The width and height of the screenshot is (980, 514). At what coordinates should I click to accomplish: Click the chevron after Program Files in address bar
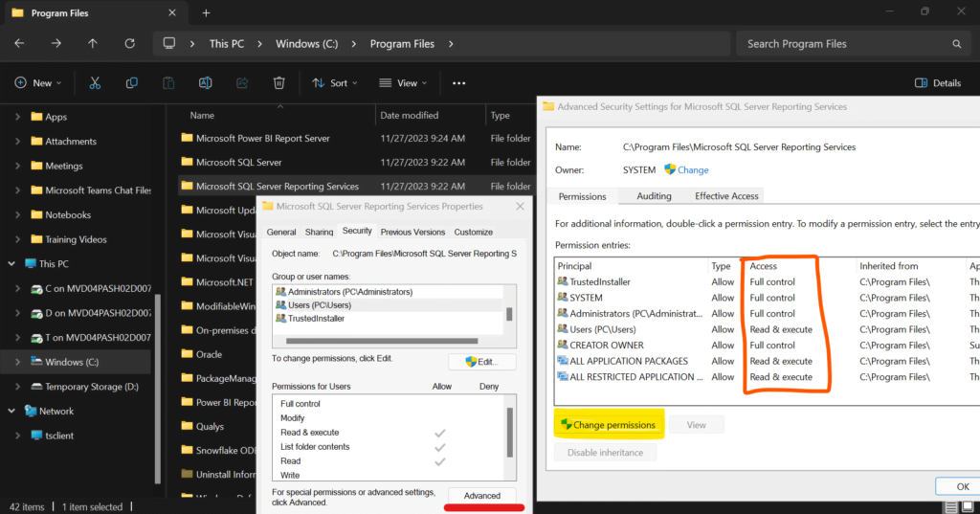point(451,44)
